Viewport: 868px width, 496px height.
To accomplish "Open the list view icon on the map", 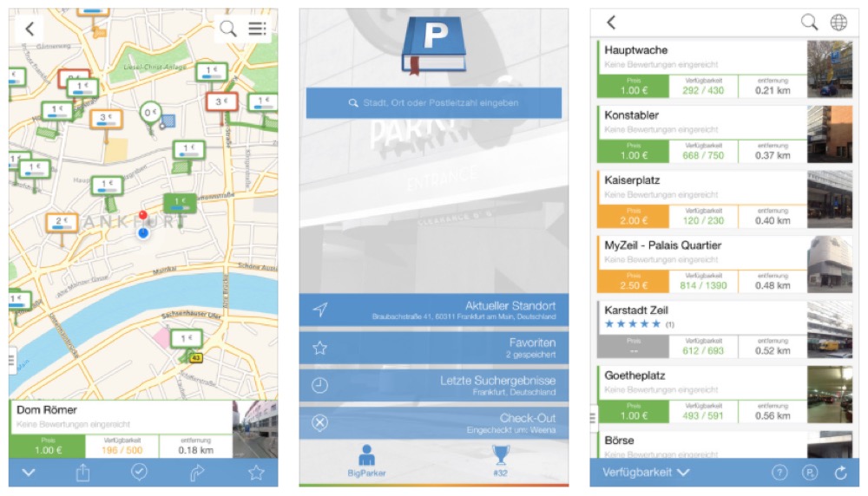I will pyautogui.click(x=257, y=29).
